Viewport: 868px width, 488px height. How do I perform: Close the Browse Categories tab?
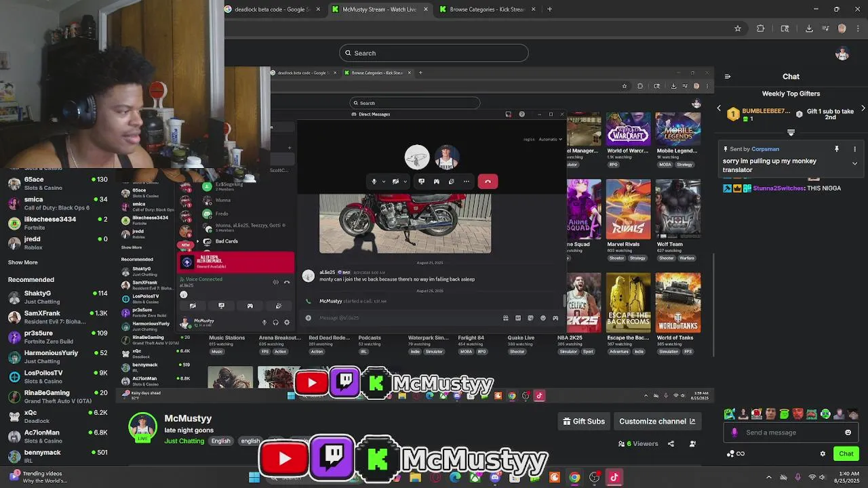[x=534, y=9]
